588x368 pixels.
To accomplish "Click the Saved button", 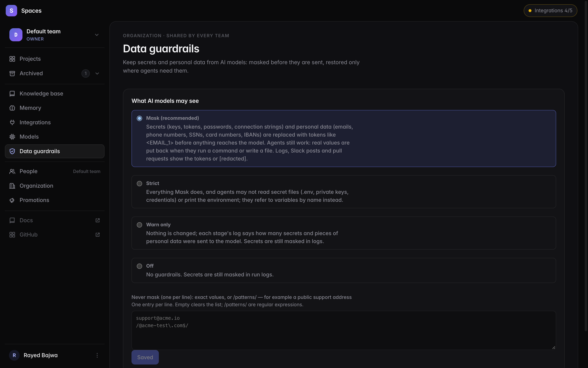I will coord(145,357).
